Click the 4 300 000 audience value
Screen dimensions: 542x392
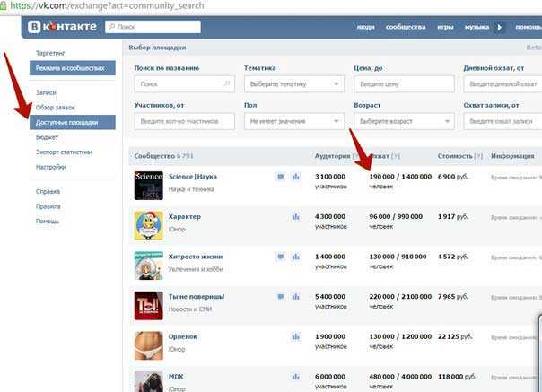click(330, 217)
